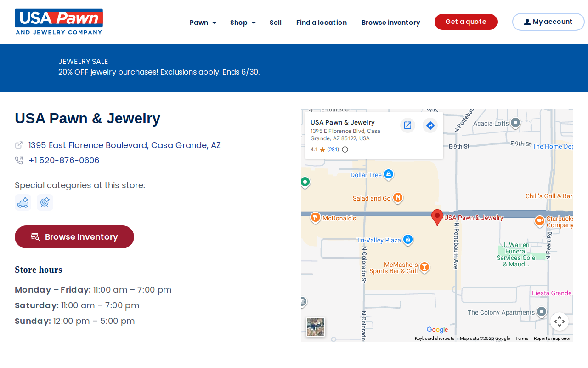Screen dimensions: 588x368
Task: Click the Sunday store hours line
Action: pos(75,321)
